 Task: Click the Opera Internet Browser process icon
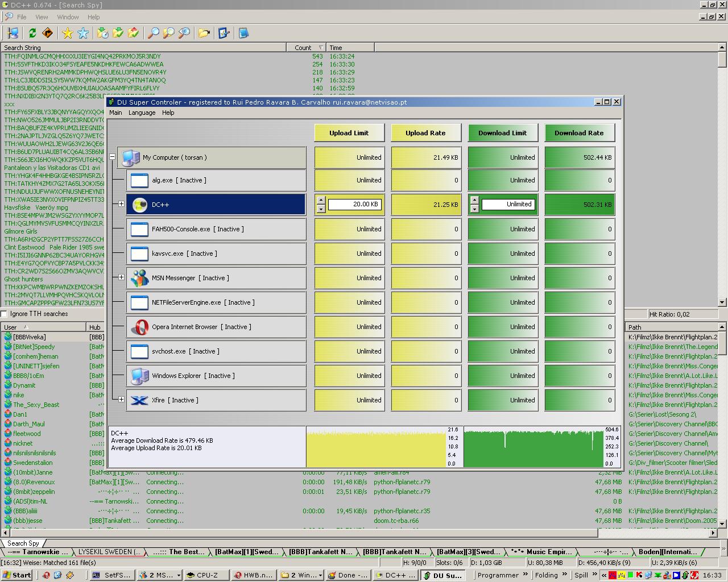[139, 327]
